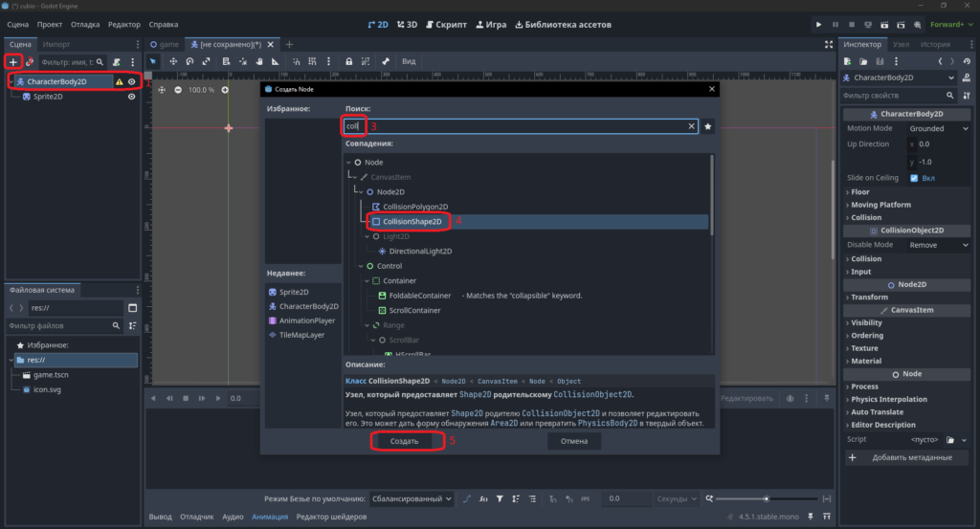The image size is (980, 529).
Task: Switch to the game scene tab
Action: tap(165, 44)
